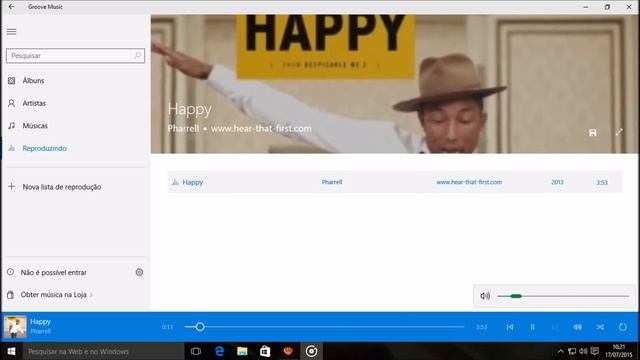
Task: Click the taskbar Pesquisar na Web search box
Action: pyautogui.click(x=103, y=351)
